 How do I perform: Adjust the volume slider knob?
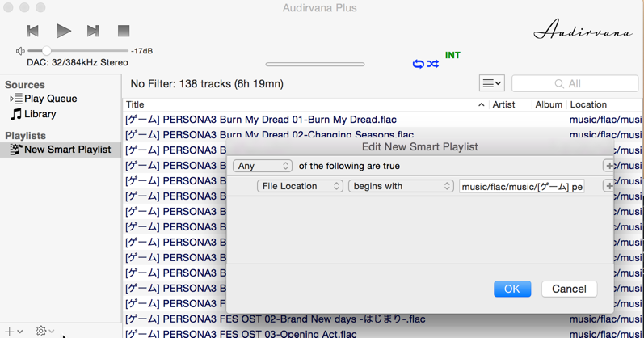[46, 51]
